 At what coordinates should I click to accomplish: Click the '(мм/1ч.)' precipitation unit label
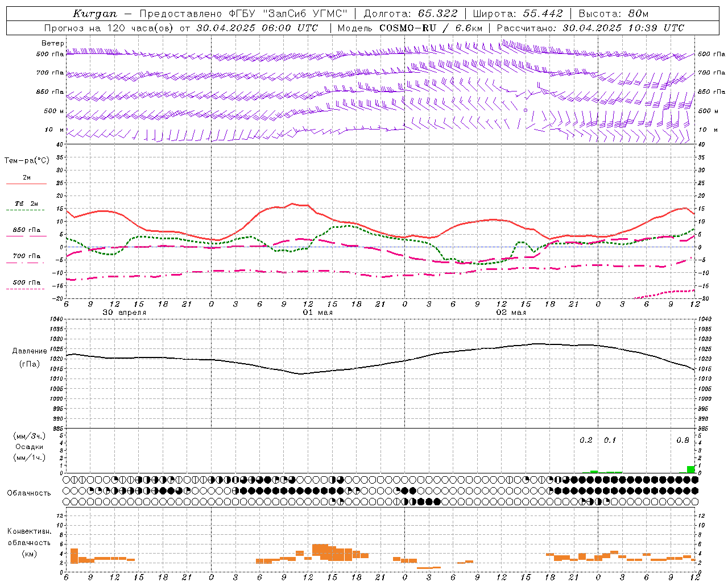(30, 458)
